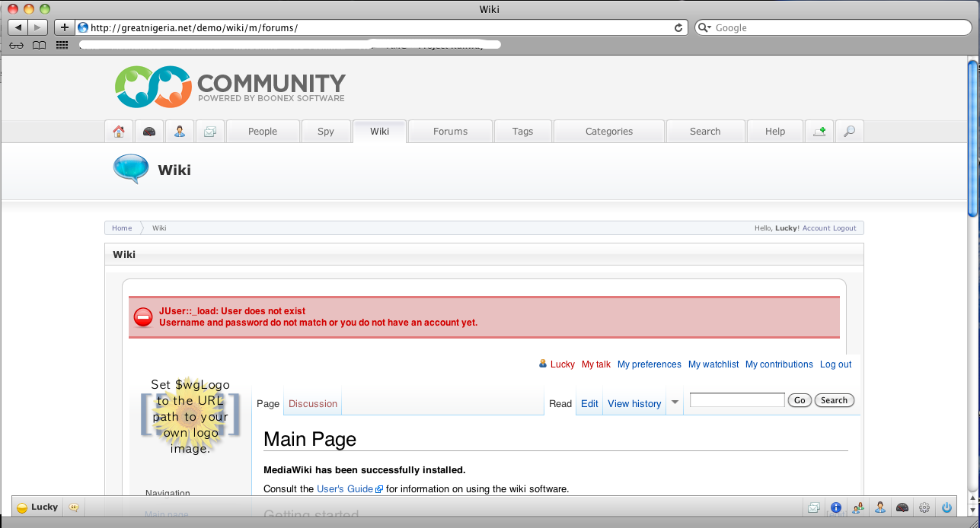Click the settings gear icon in the bottom bar

(924, 507)
